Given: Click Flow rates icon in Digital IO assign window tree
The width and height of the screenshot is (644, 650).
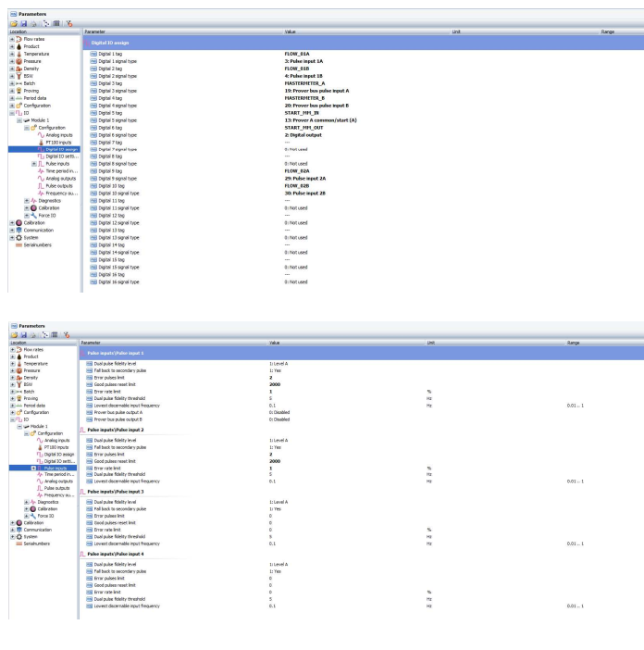Looking at the screenshot, I should coord(19,39).
